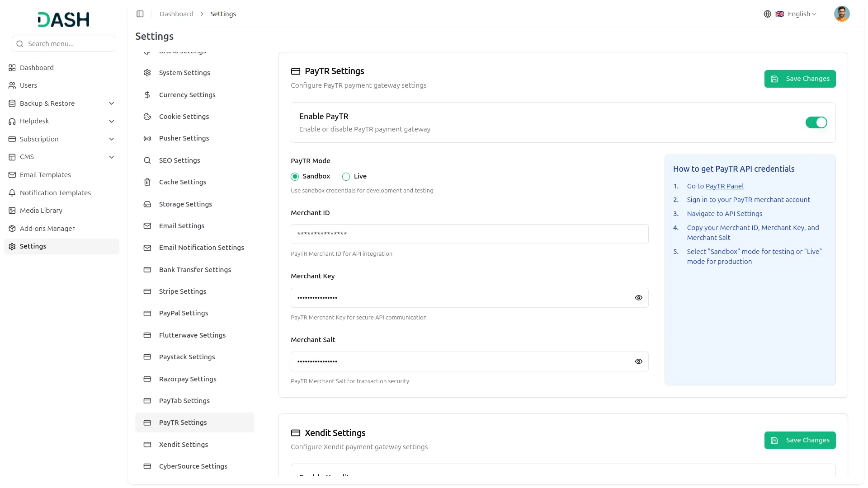Image resolution: width=868 pixels, height=488 pixels.
Task: Click the Media Library image icon
Action: coord(12,211)
